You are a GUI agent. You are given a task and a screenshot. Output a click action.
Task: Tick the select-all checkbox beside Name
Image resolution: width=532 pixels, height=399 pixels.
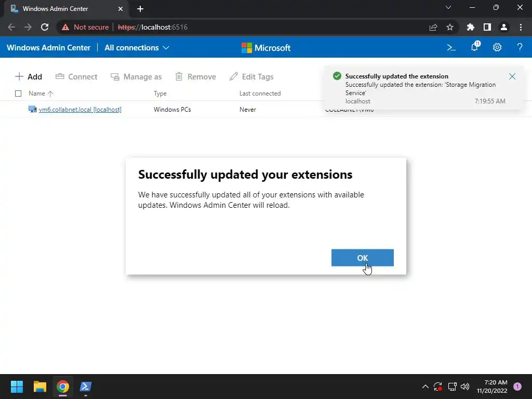[18, 94]
